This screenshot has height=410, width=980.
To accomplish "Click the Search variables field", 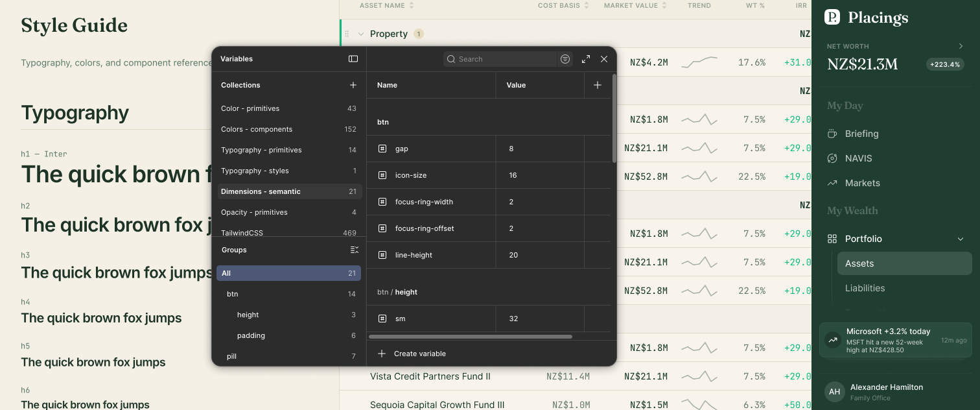I will pos(500,59).
